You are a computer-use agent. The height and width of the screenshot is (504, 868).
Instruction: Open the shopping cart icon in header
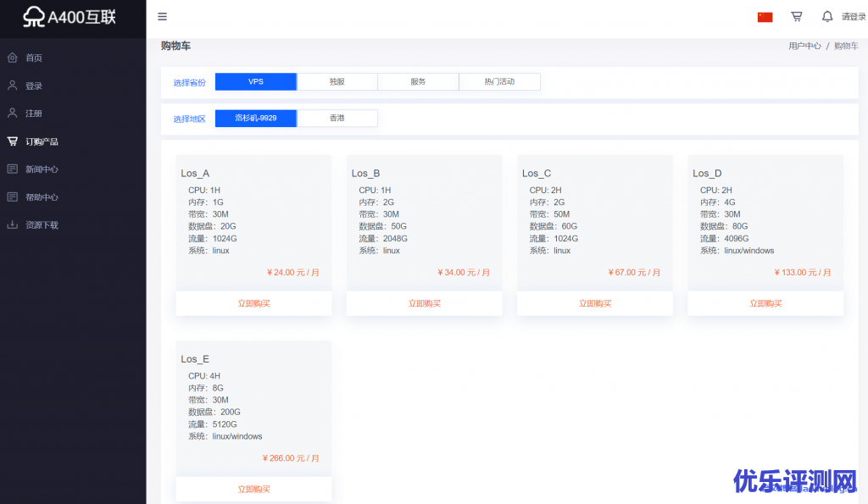796,16
